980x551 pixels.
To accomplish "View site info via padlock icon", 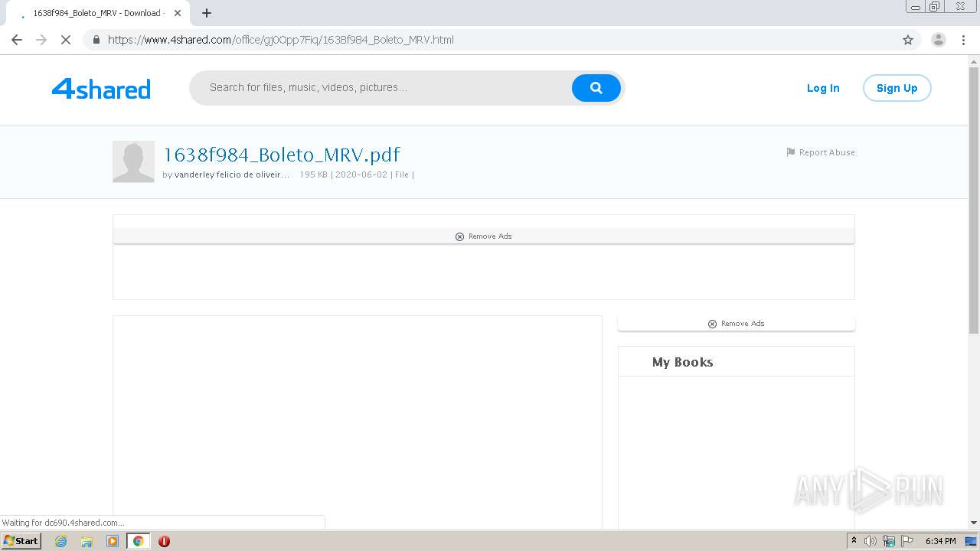I will [x=96, y=40].
